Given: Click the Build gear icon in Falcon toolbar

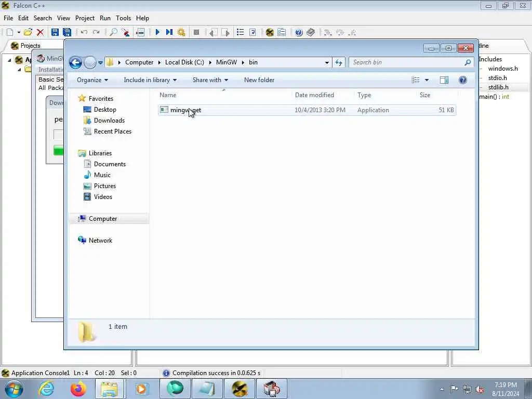Looking at the screenshot, I should point(181,32).
